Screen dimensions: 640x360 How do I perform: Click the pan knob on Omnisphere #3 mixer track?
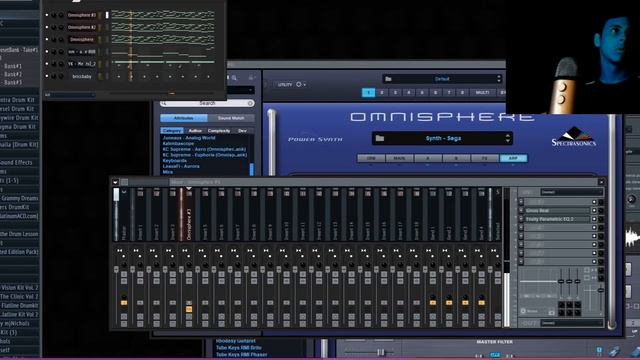(x=189, y=265)
